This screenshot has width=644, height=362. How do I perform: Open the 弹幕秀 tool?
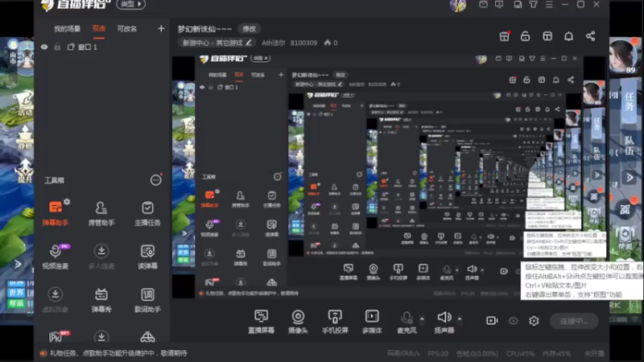101,300
